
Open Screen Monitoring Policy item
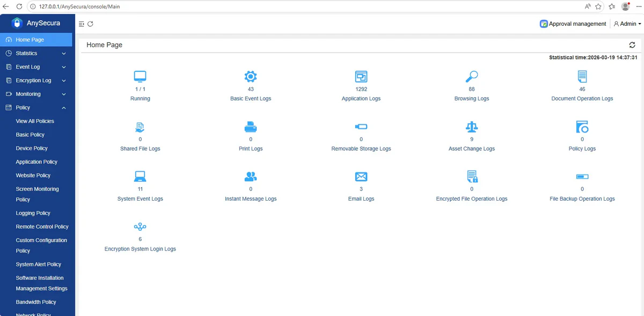click(37, 194)
